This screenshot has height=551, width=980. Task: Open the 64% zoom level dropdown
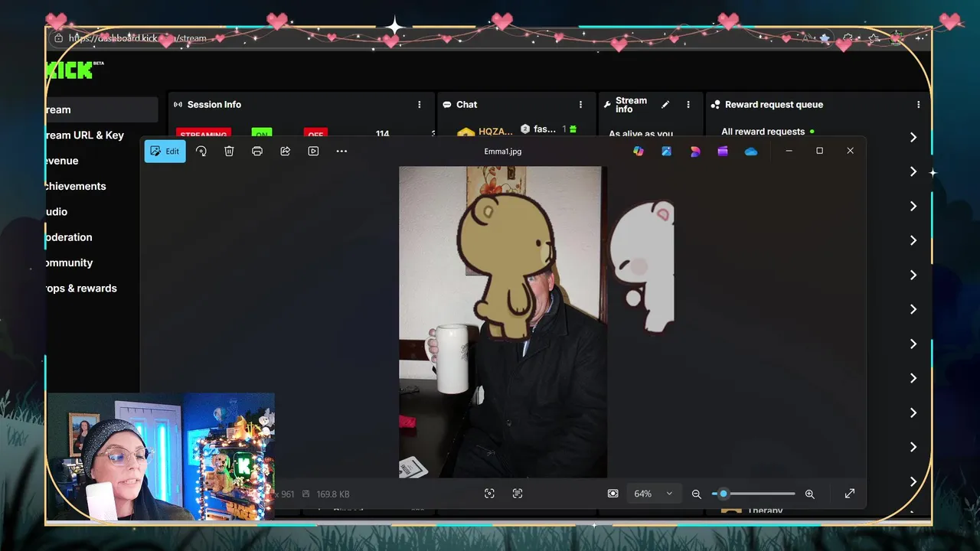[x=653, y=494]
